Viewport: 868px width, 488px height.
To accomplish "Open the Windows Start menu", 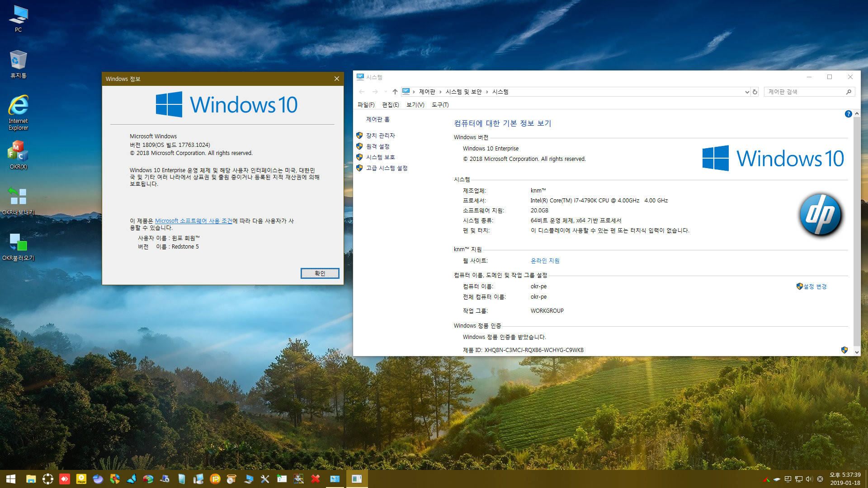I will [x=11, y=479].
